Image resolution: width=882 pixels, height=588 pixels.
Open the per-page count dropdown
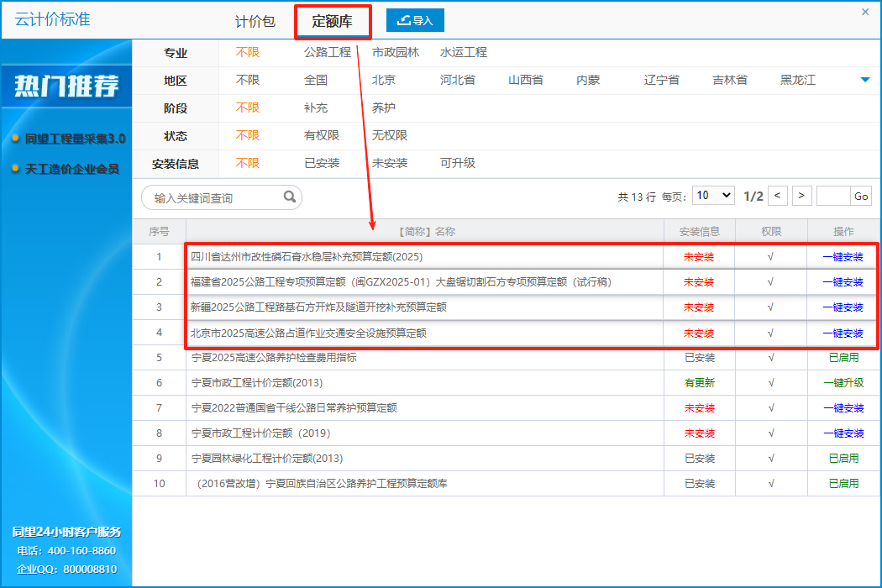pyautogui.click(x=714, y=196)
